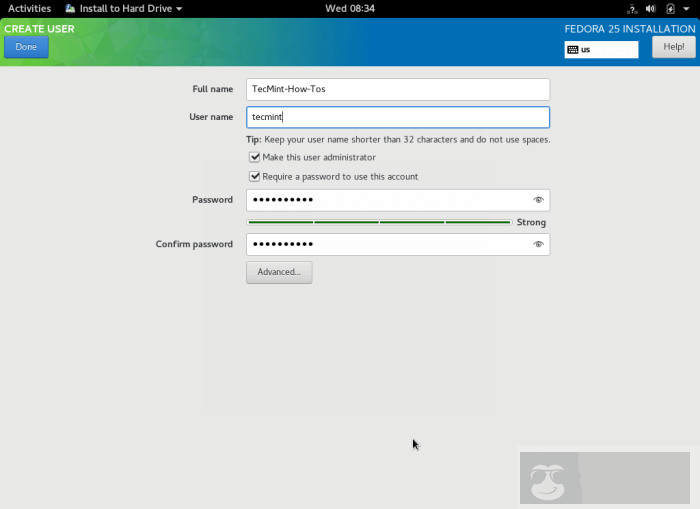Click the Done button
Image resolution: width=700 pixels, height=509 pixels.
26,47
